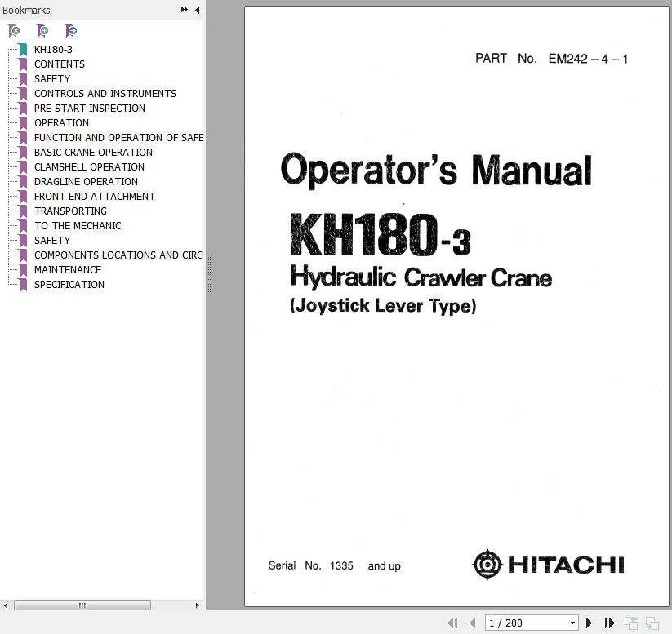Click the add bookmark icon
The image size is (672, 634).
pyautogui.click(x=42, y=31)
